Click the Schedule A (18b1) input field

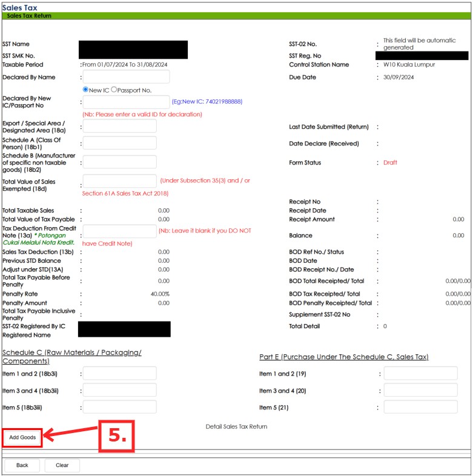(x=119, y=143)
